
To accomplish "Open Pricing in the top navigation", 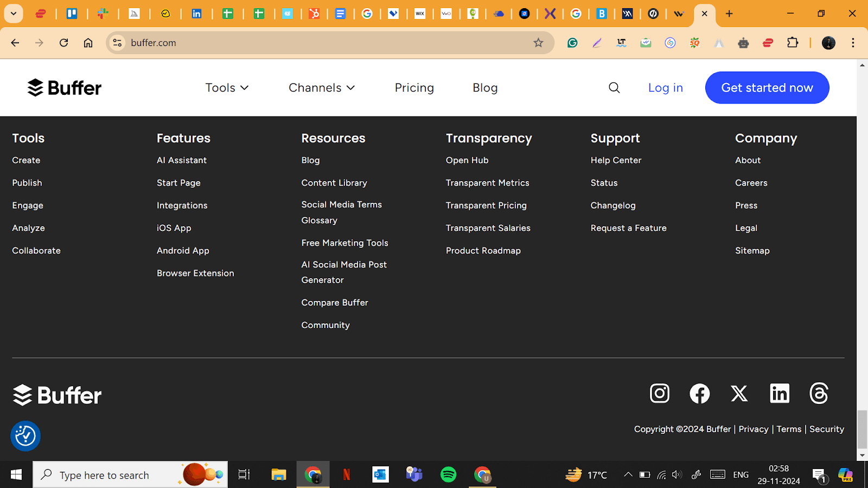I will pos(414,88).
